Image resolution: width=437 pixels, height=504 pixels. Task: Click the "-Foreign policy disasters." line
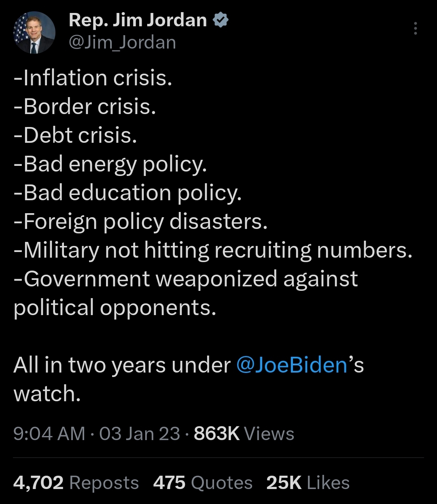click(x=141, y=222)
